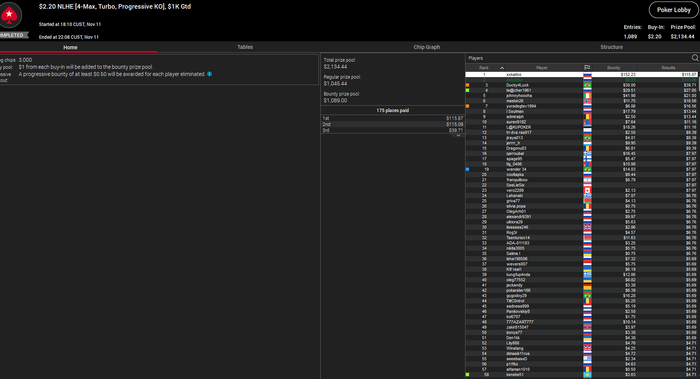Click the UK flag in rank 30 row
This screenshot has width=700, height=379.
pos(587,227)
